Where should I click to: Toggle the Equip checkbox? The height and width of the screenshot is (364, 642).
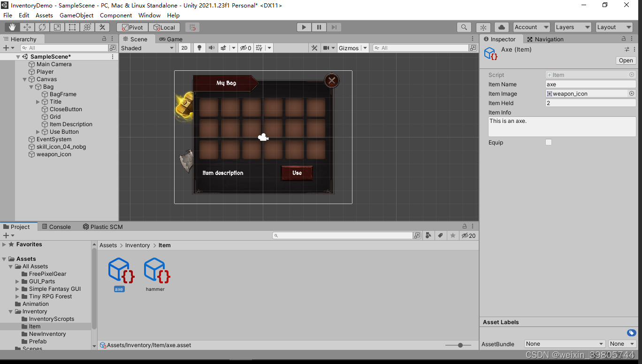pos(549,142)
